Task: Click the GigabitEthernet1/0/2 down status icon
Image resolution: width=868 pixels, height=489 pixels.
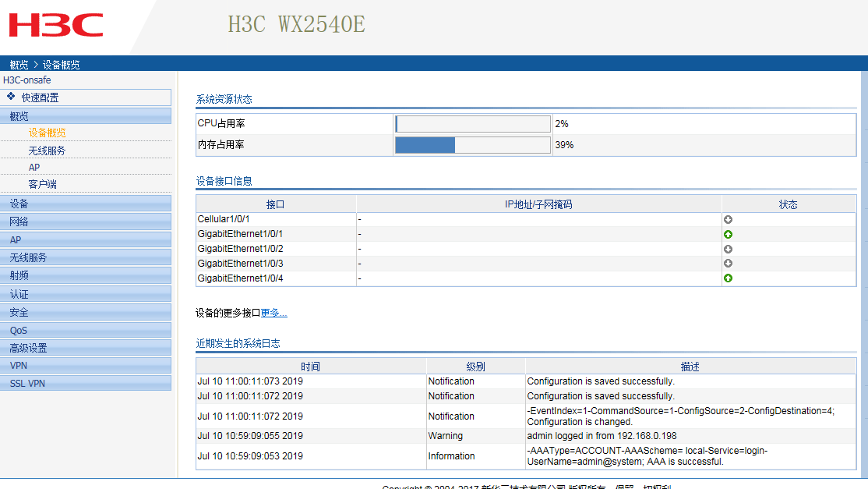Action: (728, 250)
